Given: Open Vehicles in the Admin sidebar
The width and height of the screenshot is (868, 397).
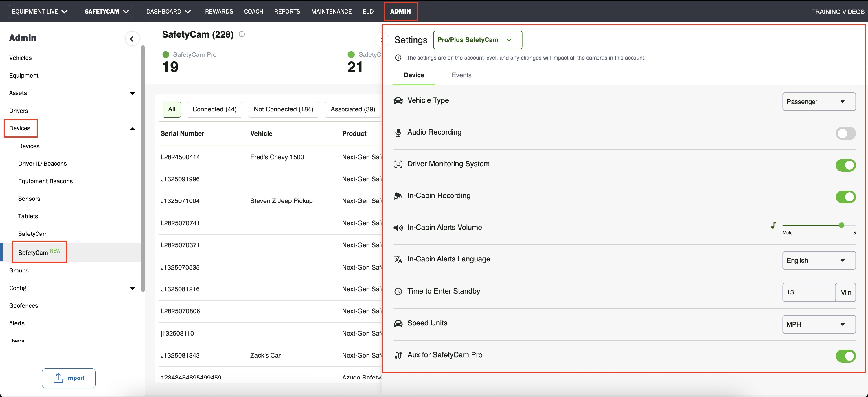Looking at the screenshot, I should click(20, 58).
